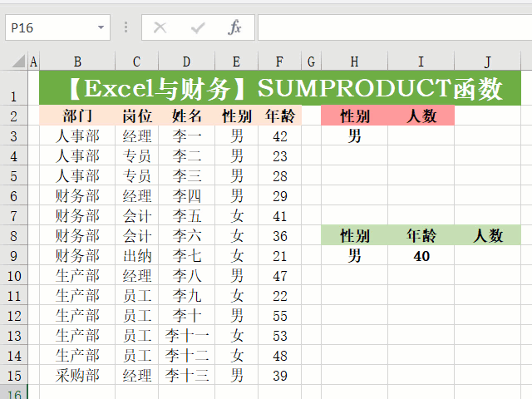Select the name cell 李一
Image resolution: width=532 pixels, height=399 pixels.
click(x=186, y=135)
